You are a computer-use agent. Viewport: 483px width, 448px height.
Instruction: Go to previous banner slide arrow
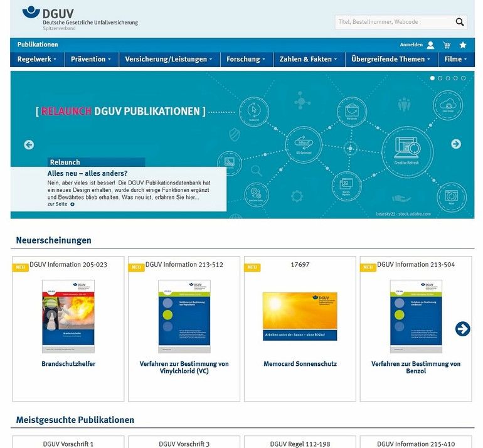point(29,144)
